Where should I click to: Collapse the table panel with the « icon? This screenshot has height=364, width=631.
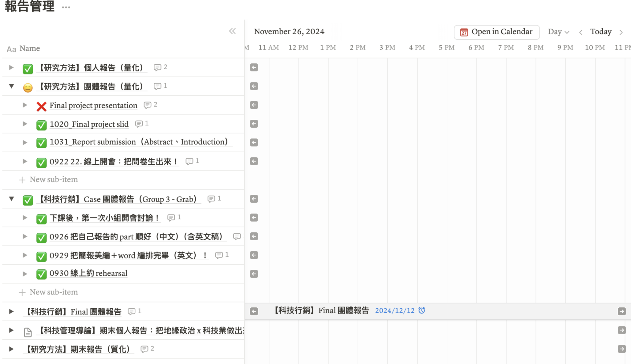(233, 31)
